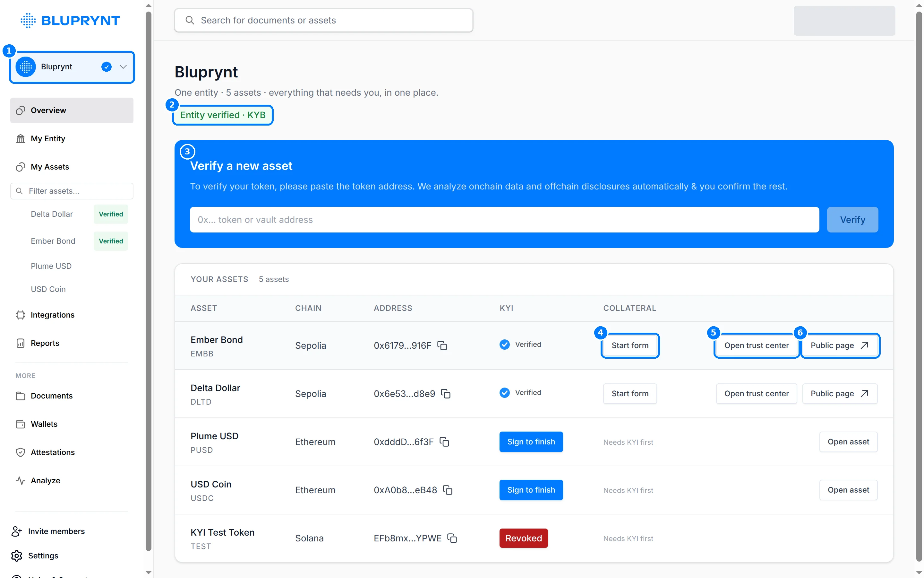The image size is (924, 578).
Task: Click Sign to finish for Plume USD
Action: (531, 442)
